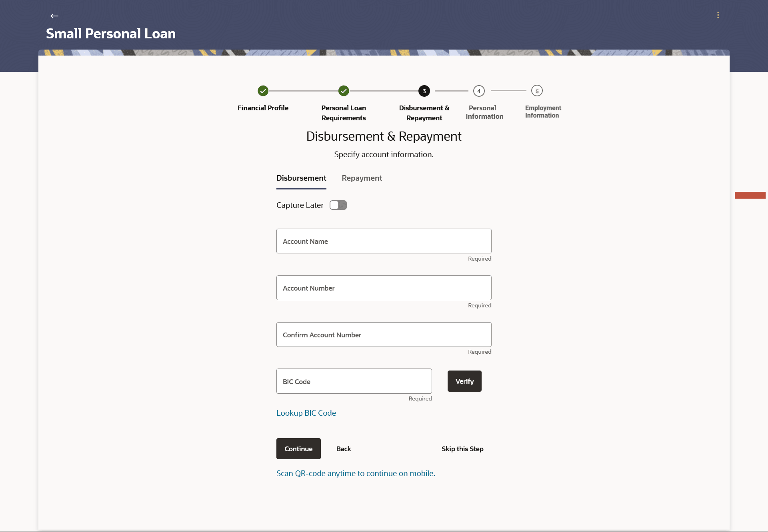Click the Account Name field
Viewport: 768px width, 532px height.
click(384, 241)
